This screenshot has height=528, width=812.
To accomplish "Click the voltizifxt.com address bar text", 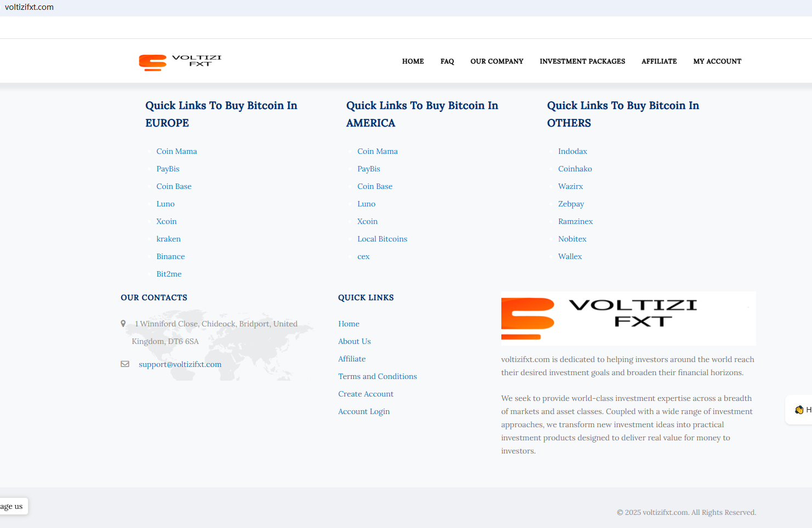I will (29, 7).
